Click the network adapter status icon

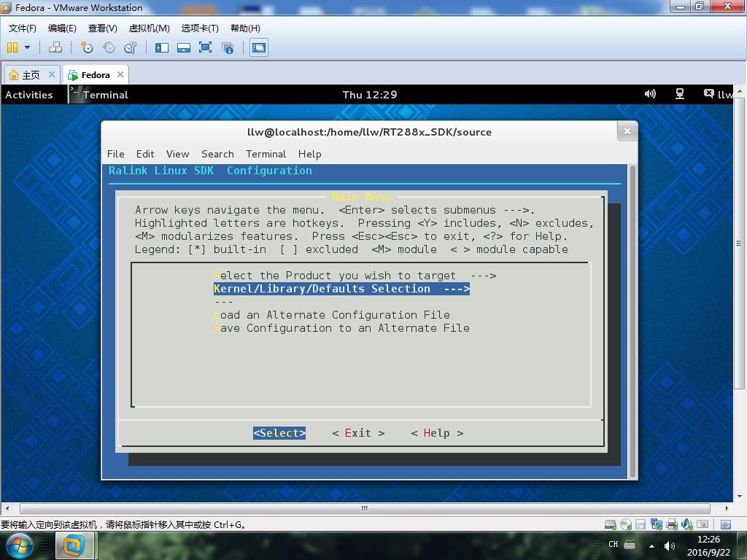tap(656, 525)
